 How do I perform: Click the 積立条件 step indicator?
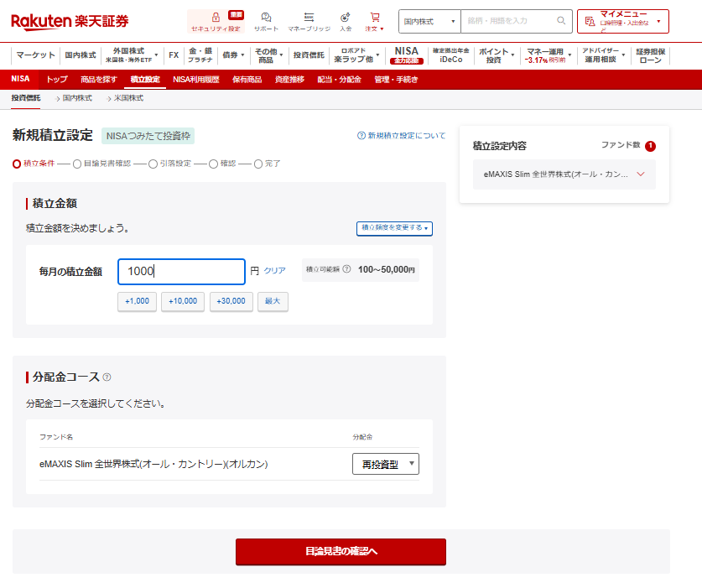click(x=34, y=164)
